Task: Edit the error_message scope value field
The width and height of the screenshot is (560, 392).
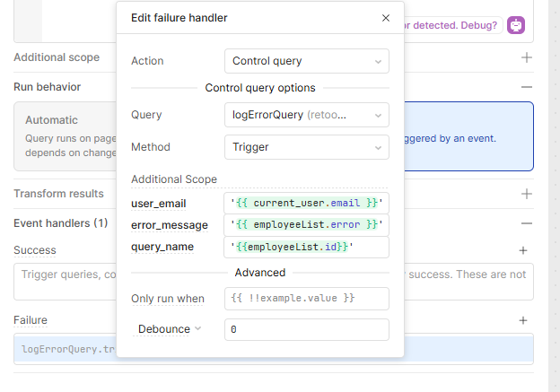Action: (x=306, y=225)
